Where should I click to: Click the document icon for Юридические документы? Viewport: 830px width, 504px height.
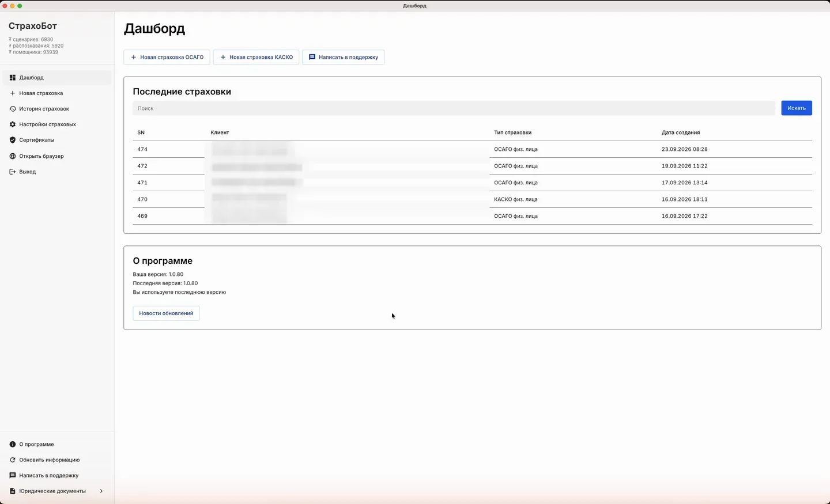coord(13,491)
